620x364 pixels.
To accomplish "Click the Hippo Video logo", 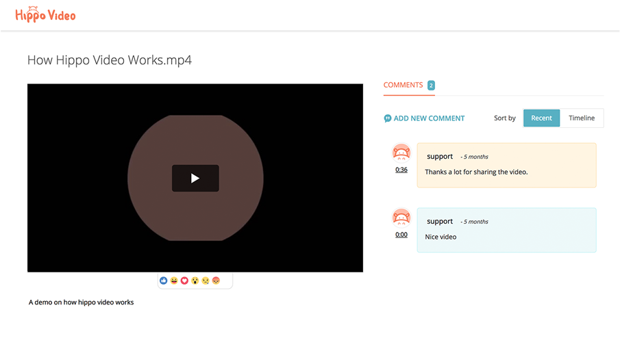I will (45, 14).
